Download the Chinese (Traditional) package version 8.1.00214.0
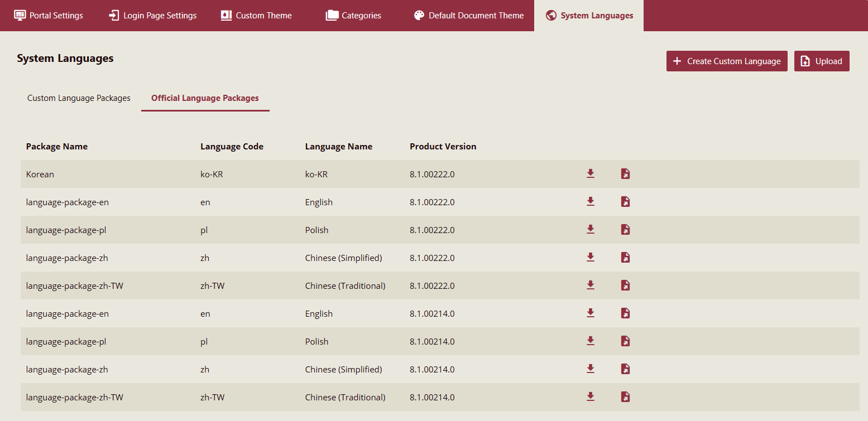The image size is (868, 421). pyautogui.click(x=591, y=396)
